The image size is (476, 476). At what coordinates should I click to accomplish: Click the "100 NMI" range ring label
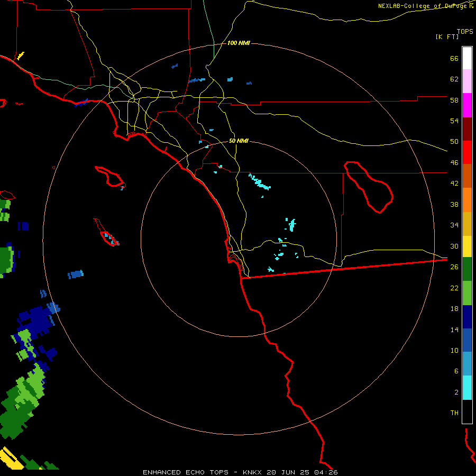(239, 43)
